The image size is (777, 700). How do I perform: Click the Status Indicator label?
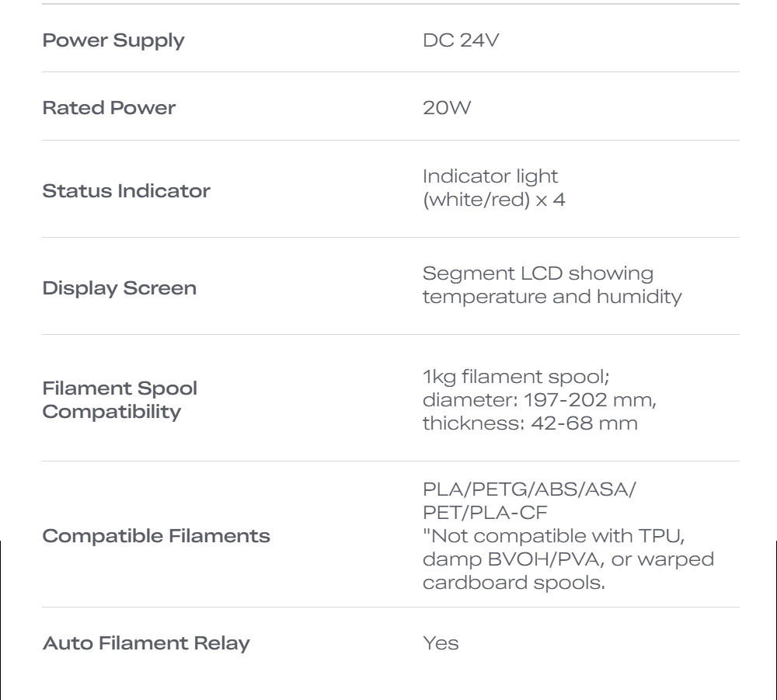(126, 191)
